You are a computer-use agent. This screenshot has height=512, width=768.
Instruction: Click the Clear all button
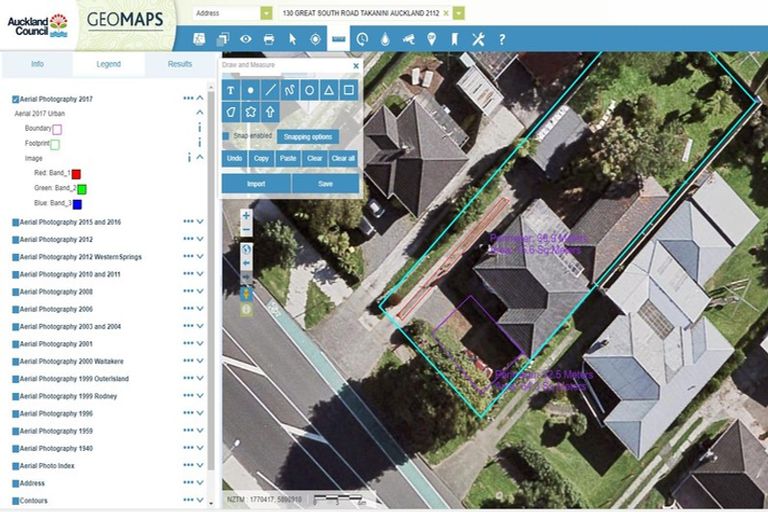pyautogui.click(x=343, y=158)
